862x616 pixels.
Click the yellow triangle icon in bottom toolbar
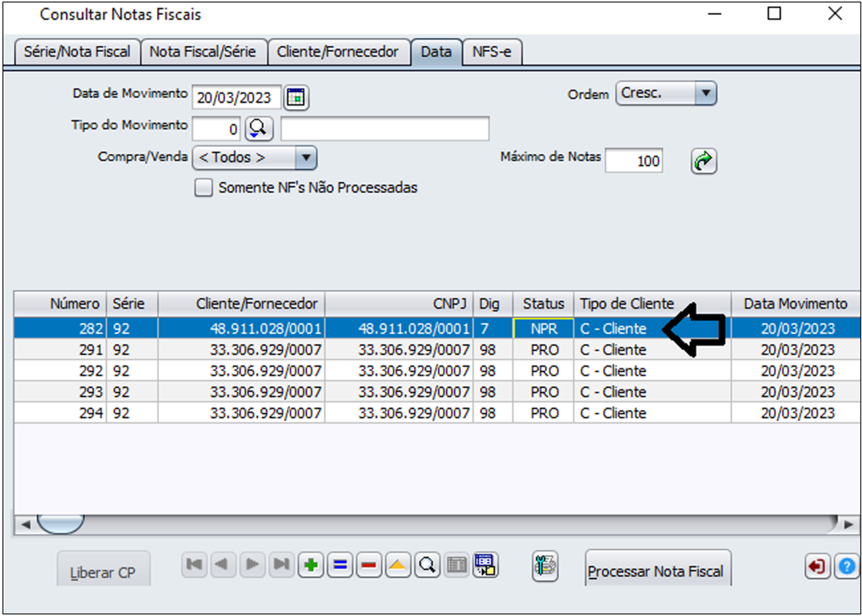[x=398, y=565]
